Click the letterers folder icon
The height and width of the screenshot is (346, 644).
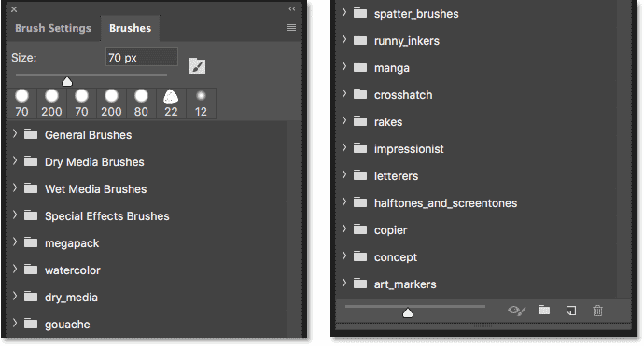(x=360, y=175)
